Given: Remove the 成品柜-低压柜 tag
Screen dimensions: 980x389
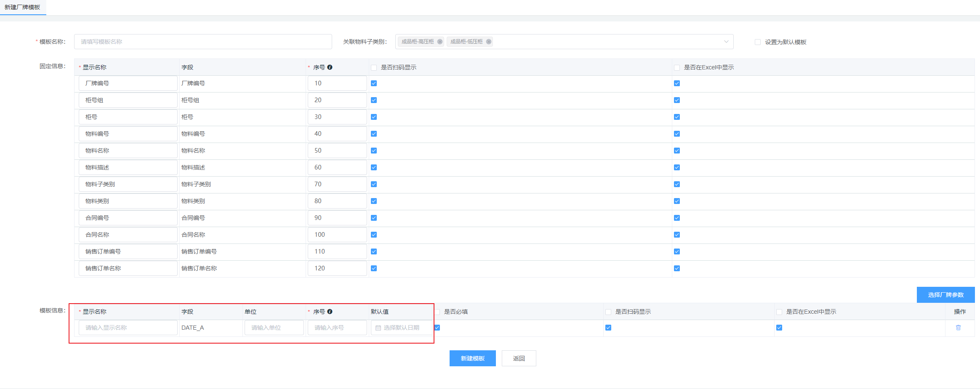Looking at the screenshot, I should pos(488,42).
